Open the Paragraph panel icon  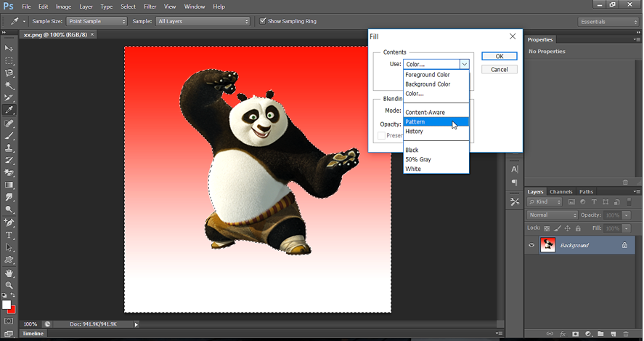click(515, 182)
